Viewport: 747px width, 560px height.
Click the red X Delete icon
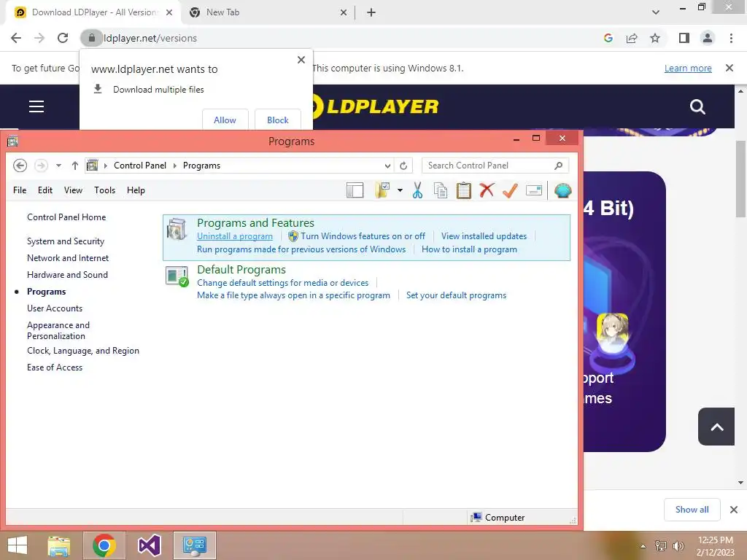pyautogui.click(x=487, y=190)
